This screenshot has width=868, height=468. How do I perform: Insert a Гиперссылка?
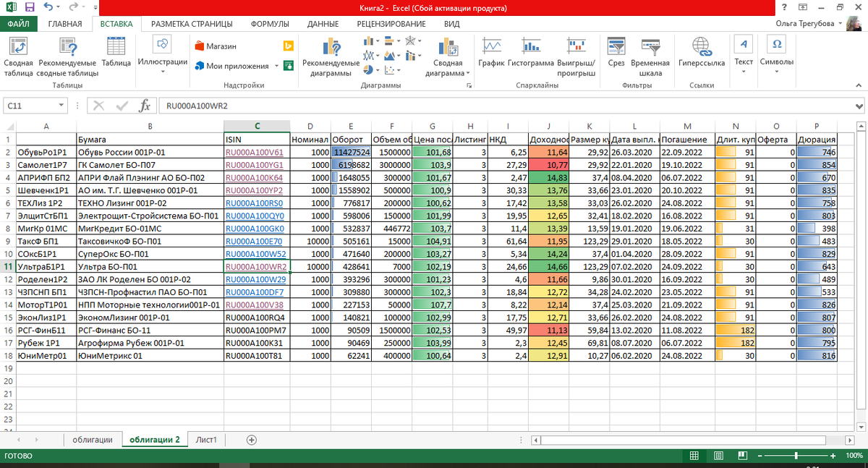702,52
